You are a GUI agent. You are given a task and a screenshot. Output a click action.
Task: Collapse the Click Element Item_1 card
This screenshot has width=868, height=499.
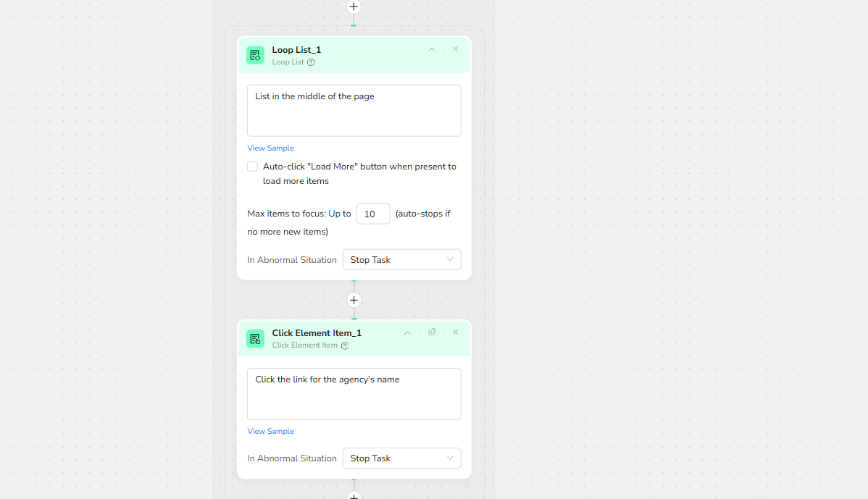(x=407, y=332)
